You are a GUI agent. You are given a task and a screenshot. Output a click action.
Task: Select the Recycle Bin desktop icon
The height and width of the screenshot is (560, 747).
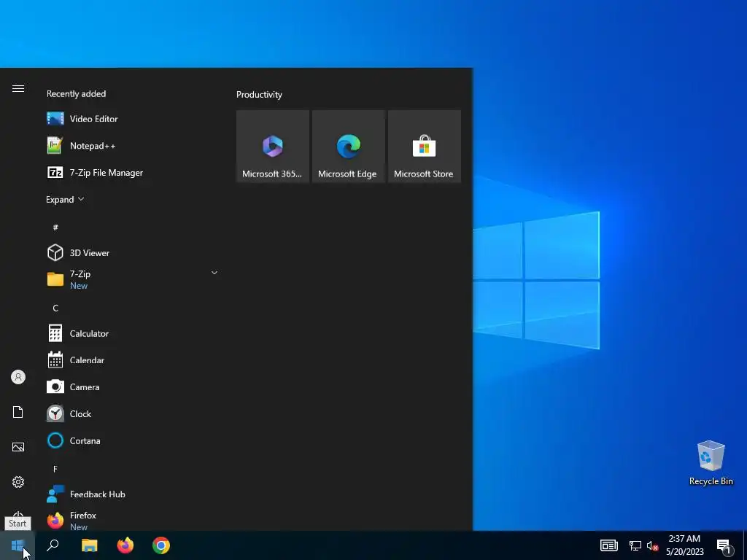click(711, 462)
